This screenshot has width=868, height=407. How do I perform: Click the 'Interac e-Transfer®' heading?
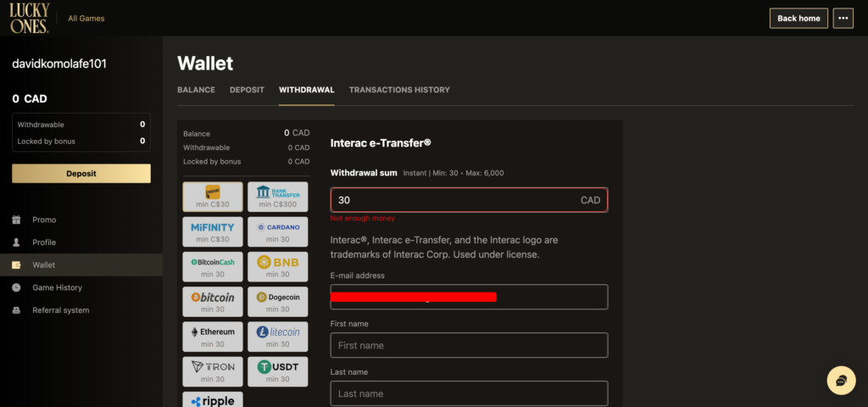tap(381, 142)
